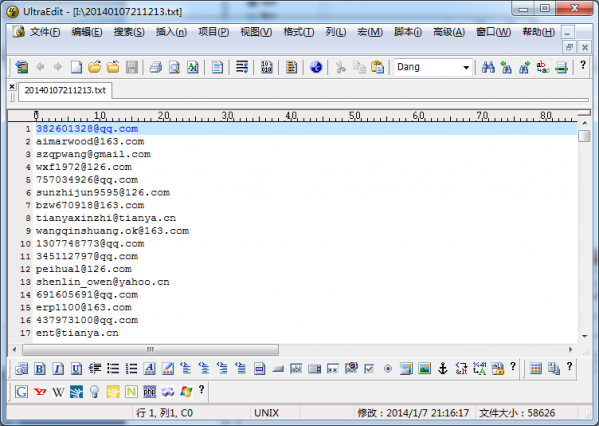The image size is (599, 426).
Task: Click the binoculars Find icon
Action: click(x=488, y=67)
